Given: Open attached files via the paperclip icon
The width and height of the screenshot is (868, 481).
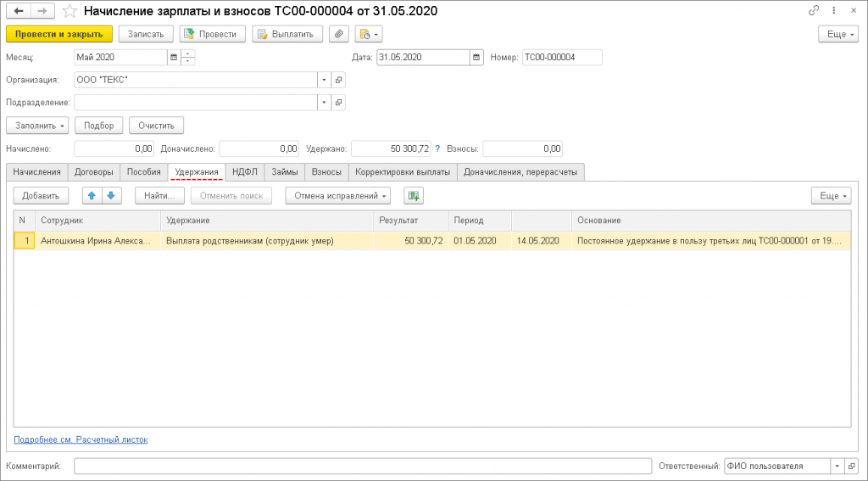Looking at the screenshot, I should click(339, 34).
